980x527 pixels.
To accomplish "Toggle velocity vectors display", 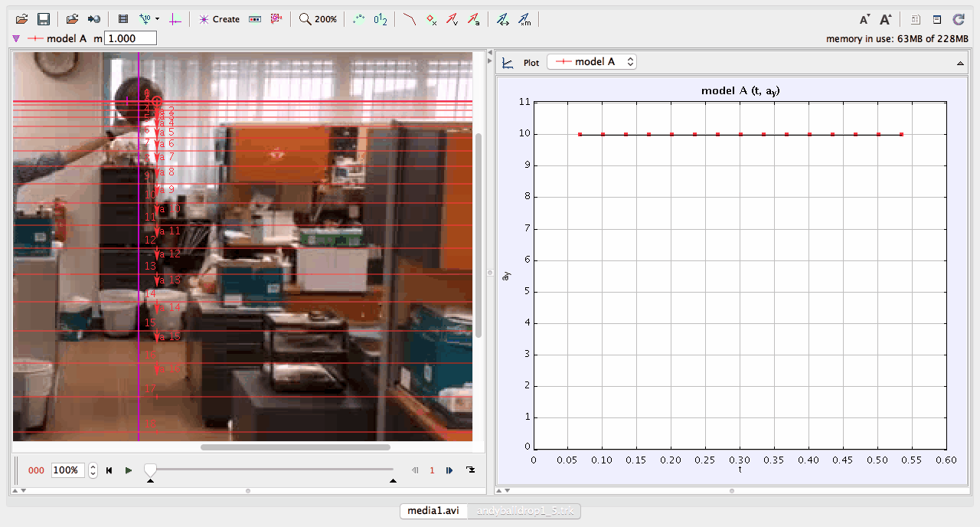I will (452, 19).
